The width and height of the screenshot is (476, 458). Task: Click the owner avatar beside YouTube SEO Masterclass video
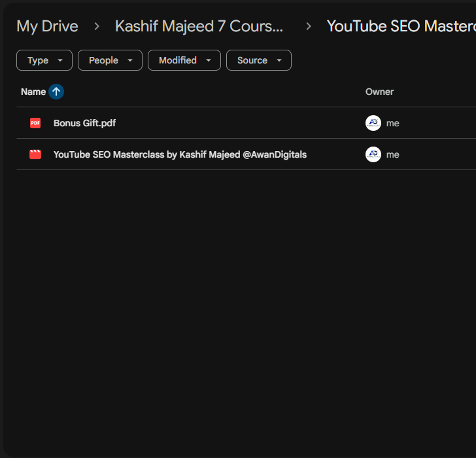373,154
